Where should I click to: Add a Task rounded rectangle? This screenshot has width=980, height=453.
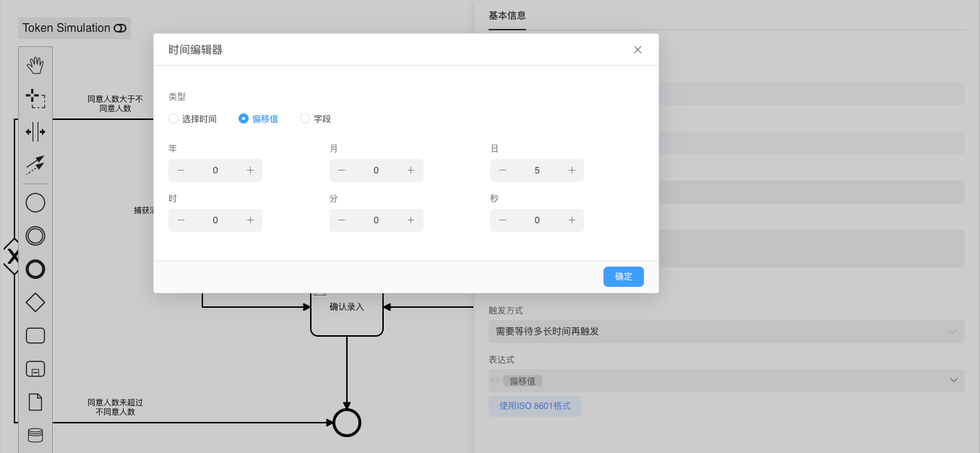click(x=35, y=335)
